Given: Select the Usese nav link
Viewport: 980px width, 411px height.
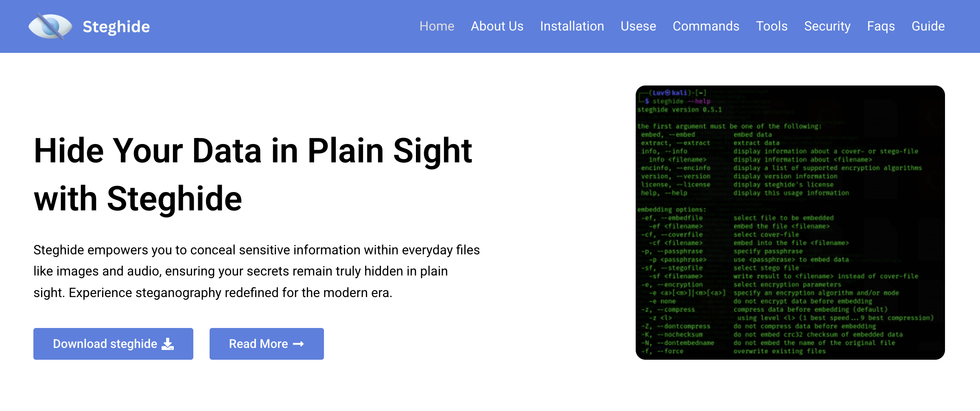Looking at the screenshot, I should click(x=638, y=26).
